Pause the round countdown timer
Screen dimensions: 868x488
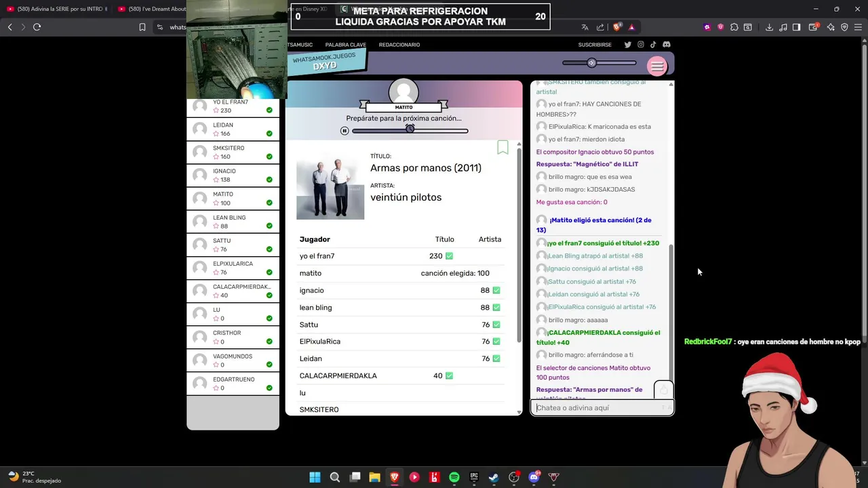(x=344, y=131)
